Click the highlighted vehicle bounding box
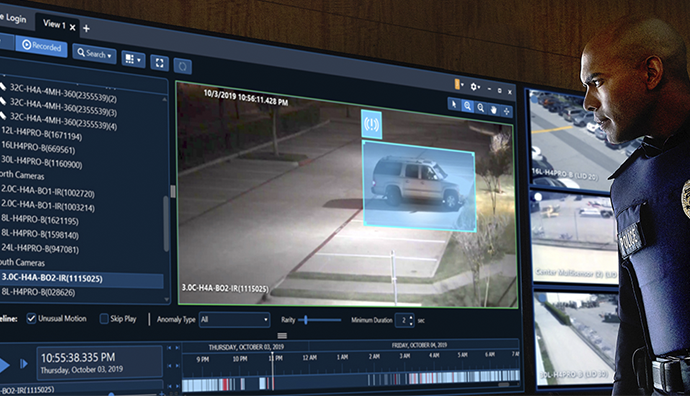This screenshot has height=396, width=690. click(x=418, y=185)
